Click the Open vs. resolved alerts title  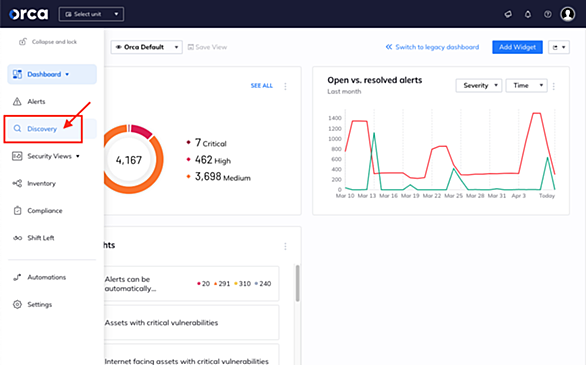pyautogui.click(x=375, y=80)
